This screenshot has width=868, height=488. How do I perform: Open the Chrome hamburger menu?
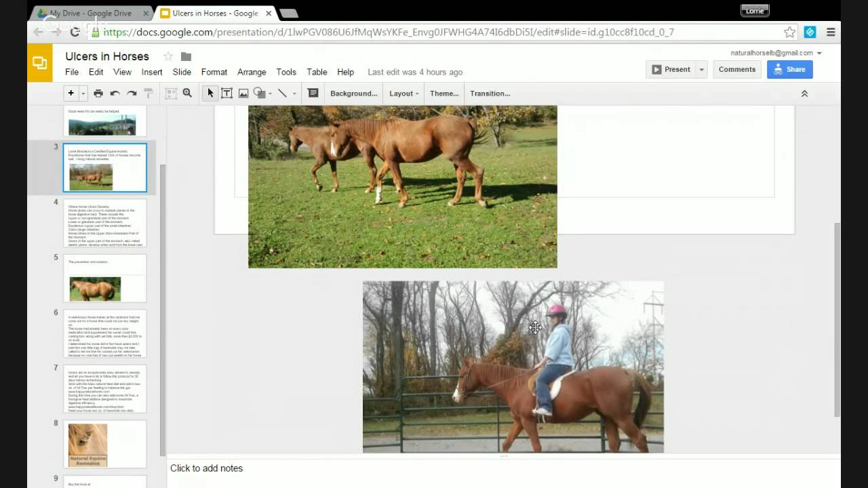831,32
